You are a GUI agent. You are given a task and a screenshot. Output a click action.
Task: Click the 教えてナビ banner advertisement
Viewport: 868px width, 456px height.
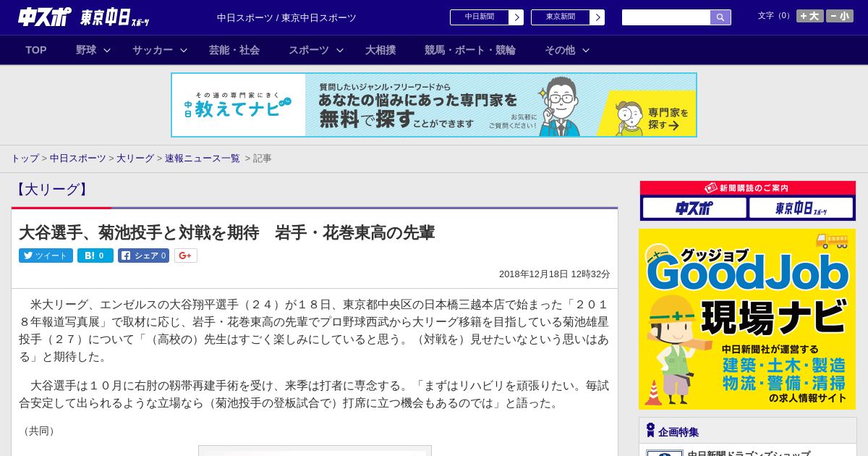434,105
